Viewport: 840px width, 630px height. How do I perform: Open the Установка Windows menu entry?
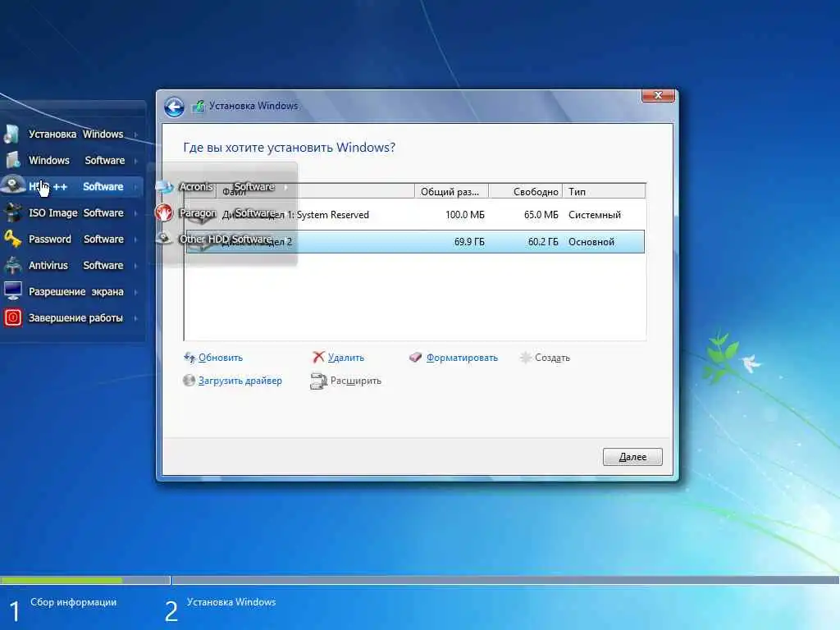(x=75, y=134)
